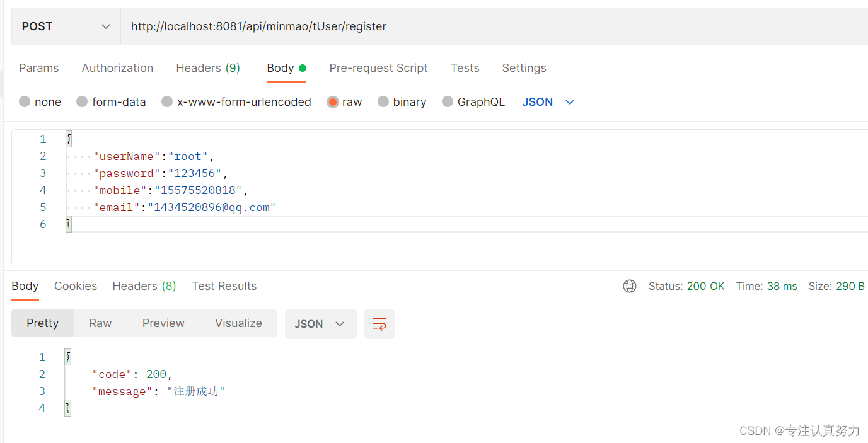Click the globe network information icon
Viewport: 868px width, 443px height.
(629, 286)
